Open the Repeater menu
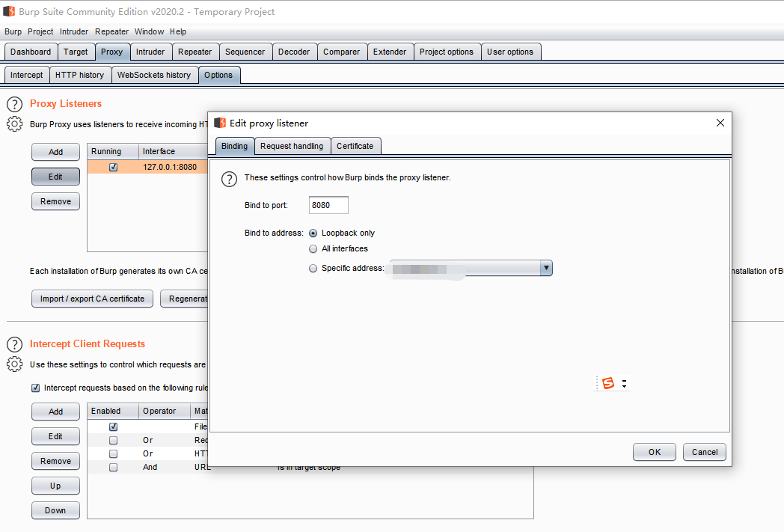 (112, 31)
